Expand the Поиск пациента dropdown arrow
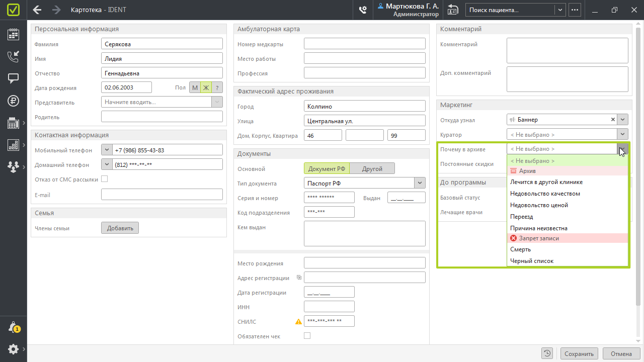This screenshot has width=644, height=362. (x=560, y=10)
